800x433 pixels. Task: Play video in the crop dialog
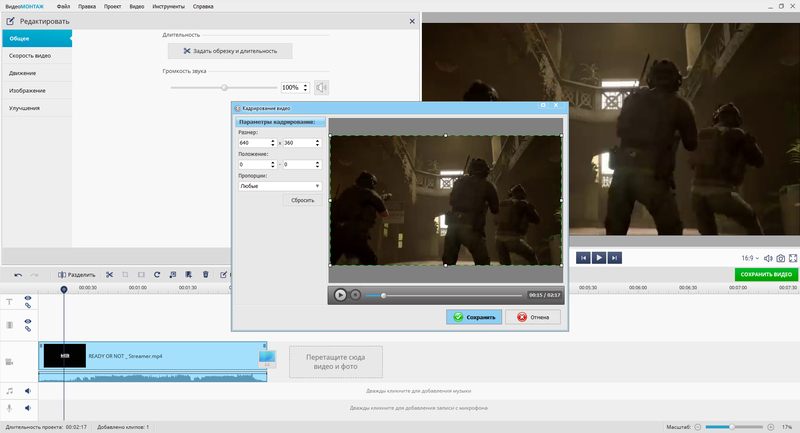(340, 295)
